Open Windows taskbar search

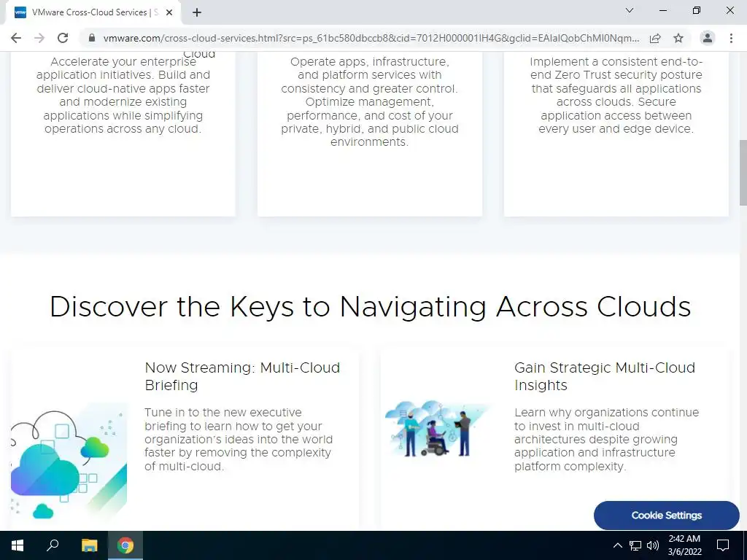tap(53, 545)
